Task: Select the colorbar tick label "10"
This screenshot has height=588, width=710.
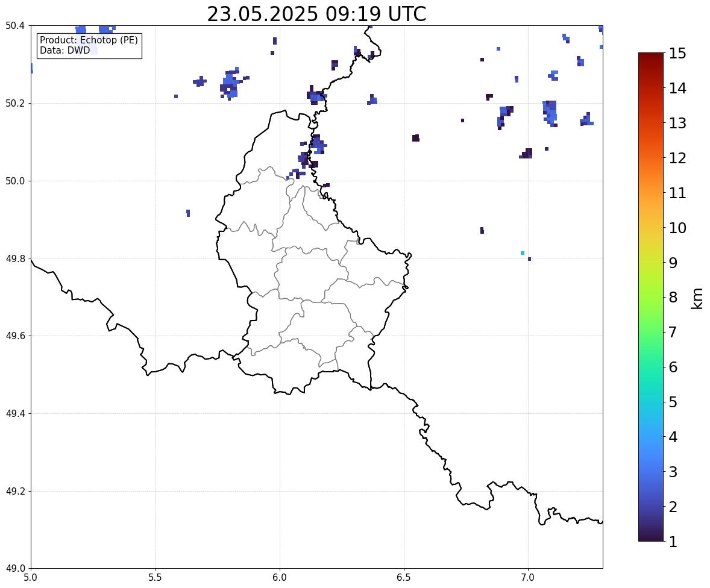Action: click(677, 228)
